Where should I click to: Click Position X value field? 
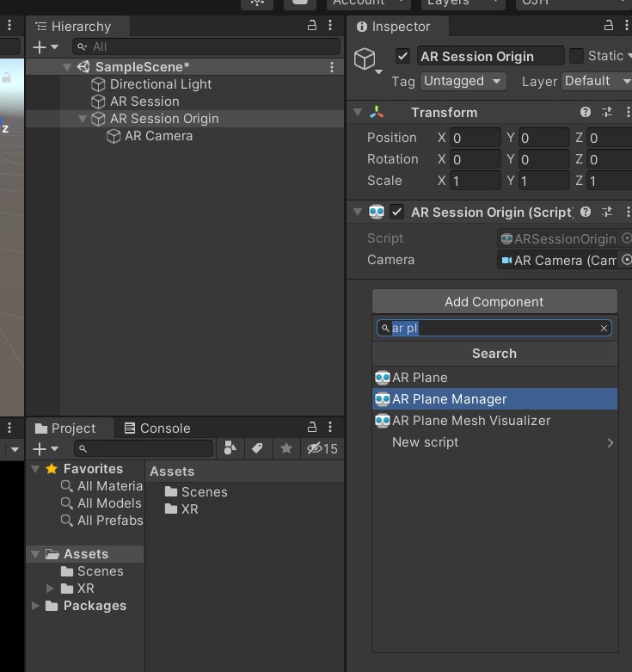coord(475,138)
